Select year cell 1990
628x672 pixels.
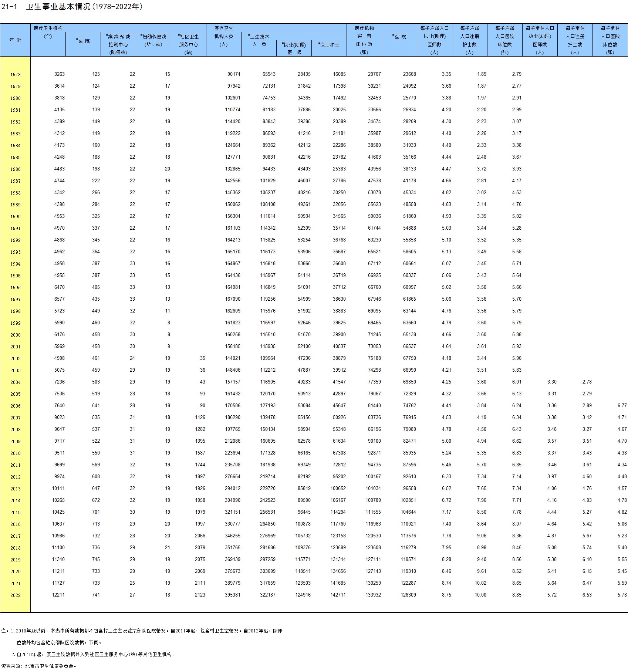(x=16, y=217)
